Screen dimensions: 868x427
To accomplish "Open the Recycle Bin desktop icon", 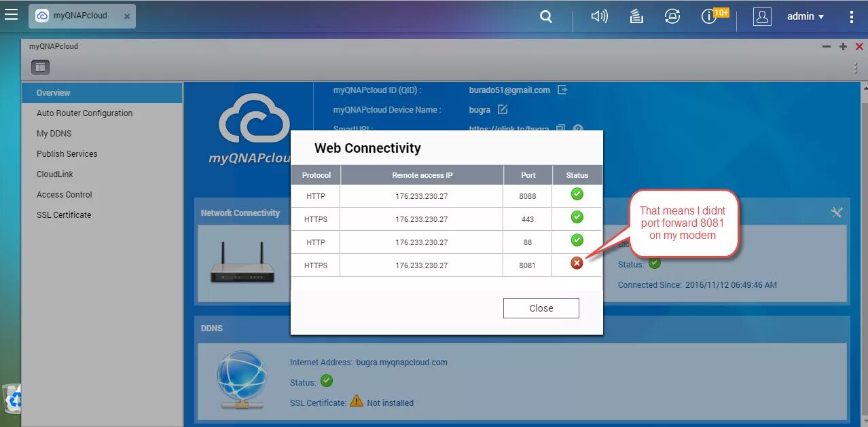I will coord(11,398).
